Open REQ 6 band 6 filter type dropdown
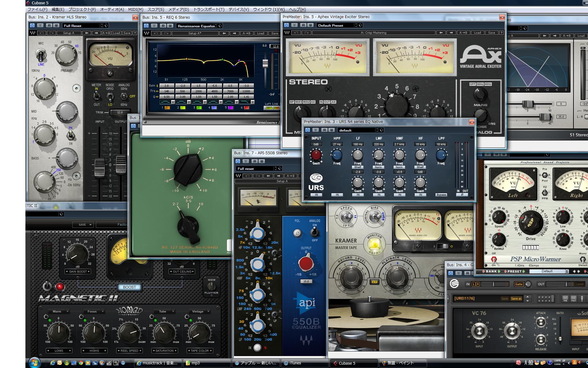This screenshot has height=368, width=588. pos(253,102)
